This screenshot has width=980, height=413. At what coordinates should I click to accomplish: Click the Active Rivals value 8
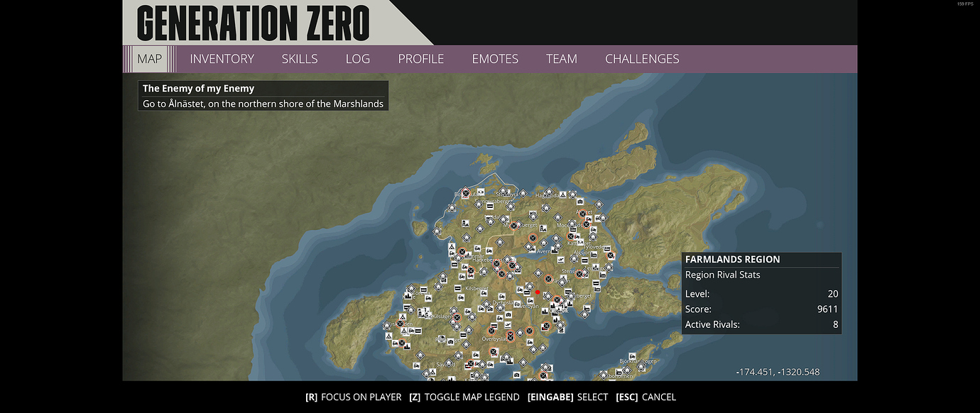click(x=836, y=325)
